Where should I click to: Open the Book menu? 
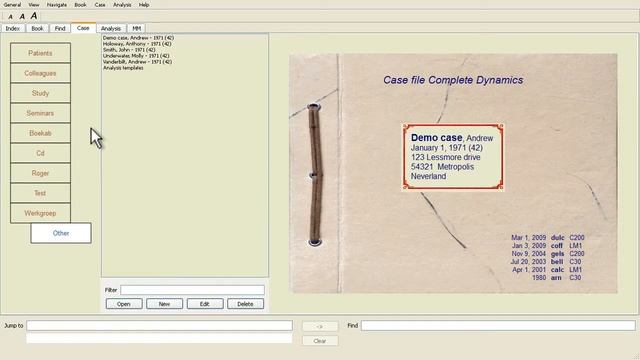[80, 5]
